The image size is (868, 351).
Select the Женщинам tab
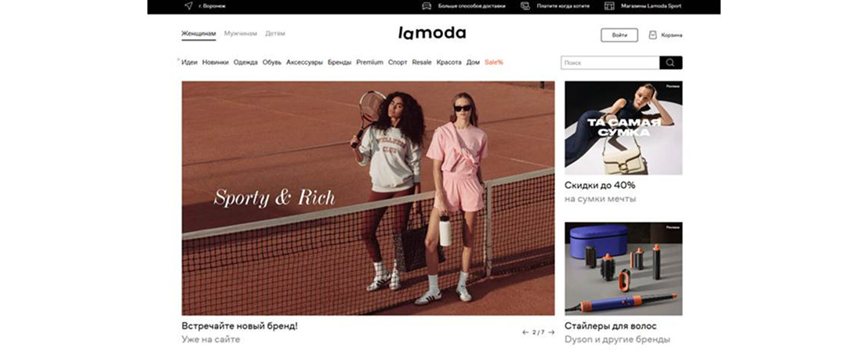click(198, 34)
